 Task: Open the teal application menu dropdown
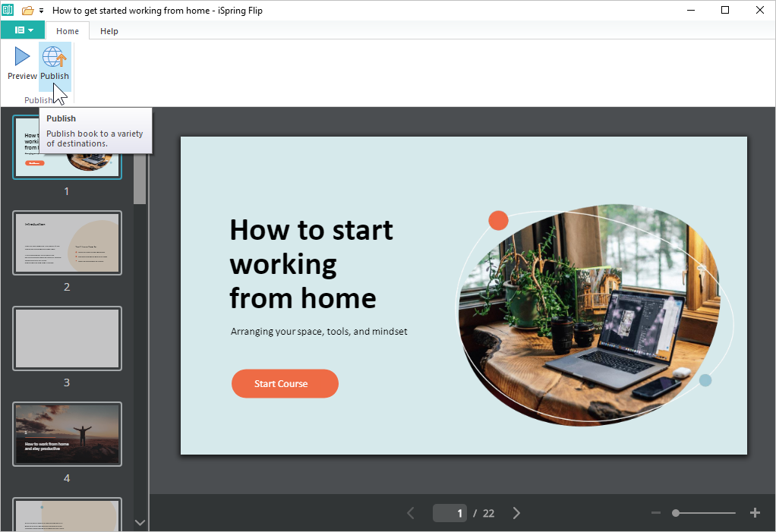point(23,30)
